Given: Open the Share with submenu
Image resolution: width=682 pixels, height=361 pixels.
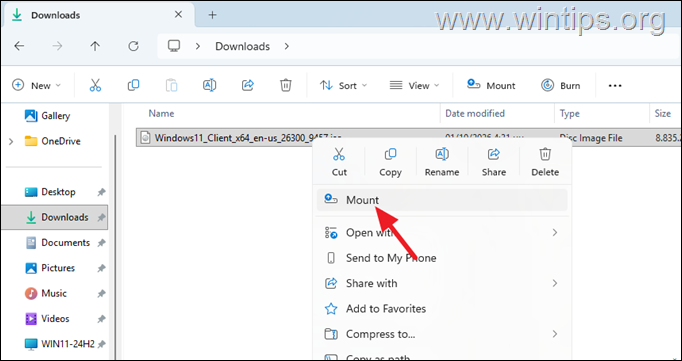Looking at the screenshot, I should click(442, 284).
